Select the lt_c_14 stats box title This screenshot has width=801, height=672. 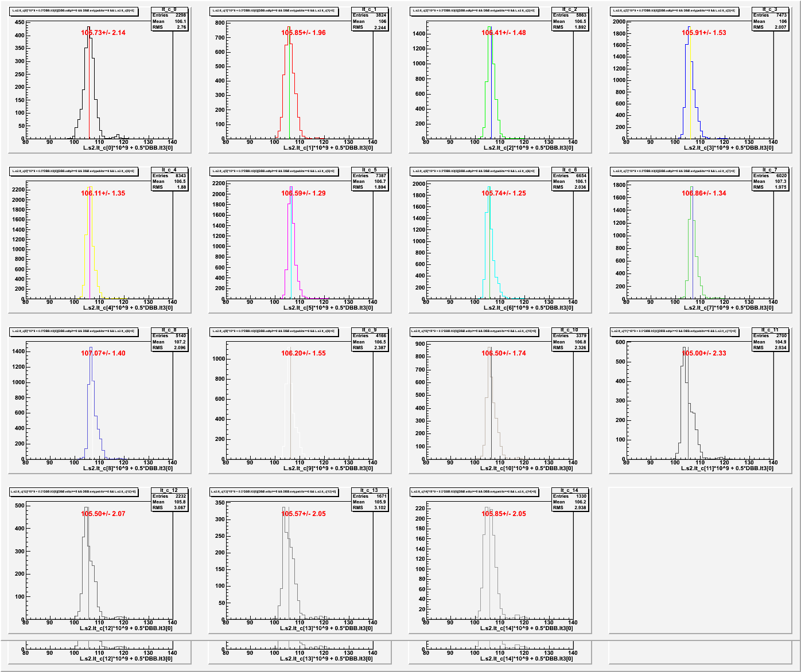[x=570, y=490]
